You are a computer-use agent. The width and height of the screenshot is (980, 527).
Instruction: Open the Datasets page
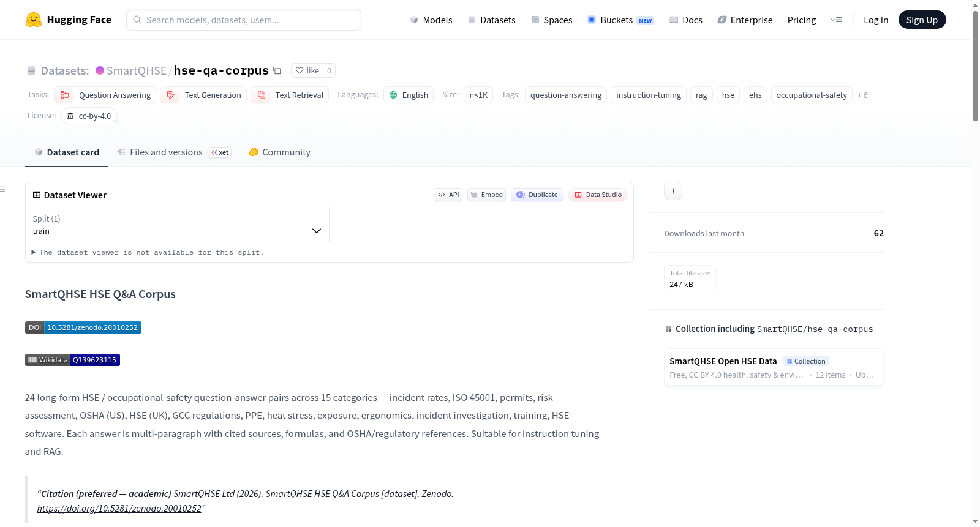(491, 20)
